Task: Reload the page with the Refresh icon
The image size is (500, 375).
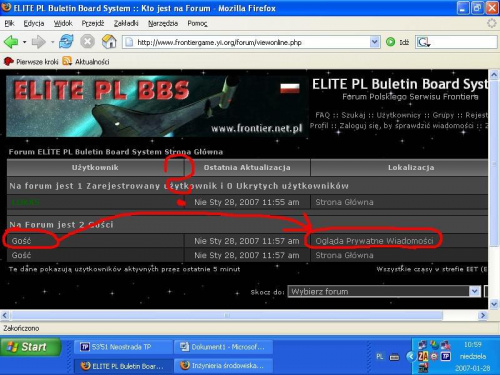Action: click(x=66, y=42)
